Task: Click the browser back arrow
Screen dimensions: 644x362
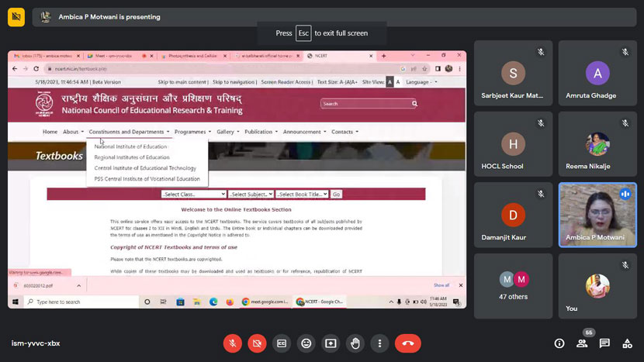Action: coord(15,68)
